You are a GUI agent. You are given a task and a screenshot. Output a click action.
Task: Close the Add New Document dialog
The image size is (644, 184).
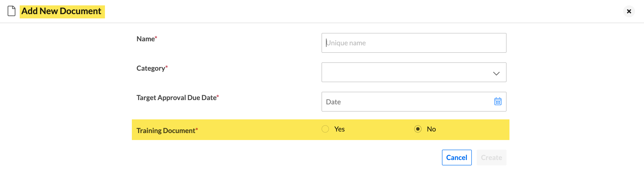[x=629, y=11]
